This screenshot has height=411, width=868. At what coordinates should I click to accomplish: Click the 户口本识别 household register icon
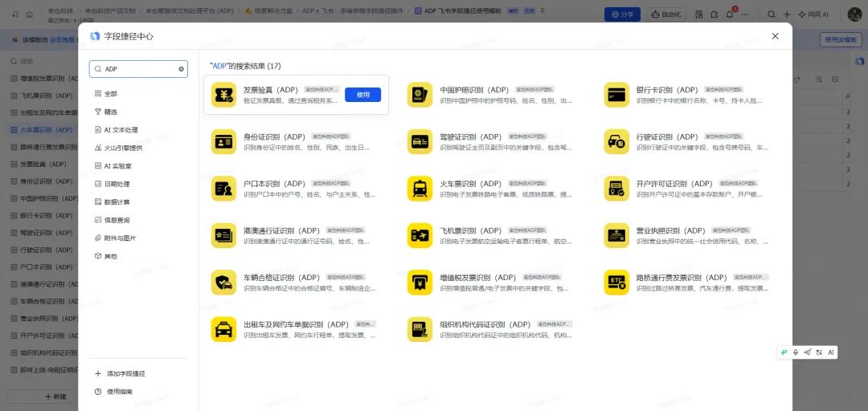click(223, 189)
